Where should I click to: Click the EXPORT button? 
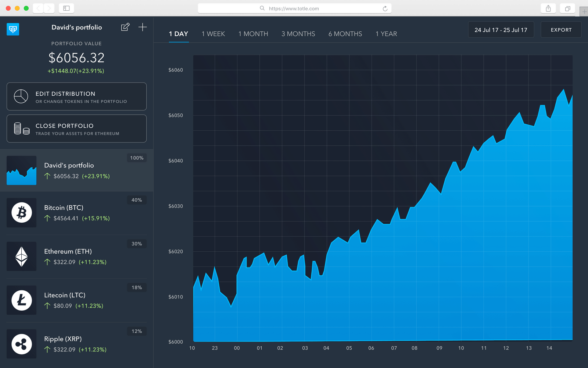point(561,30)
